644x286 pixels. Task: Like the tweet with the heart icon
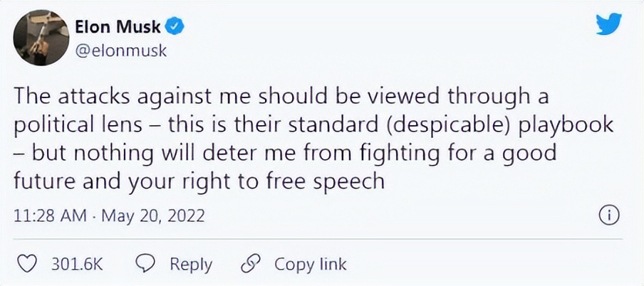[26, 264]
